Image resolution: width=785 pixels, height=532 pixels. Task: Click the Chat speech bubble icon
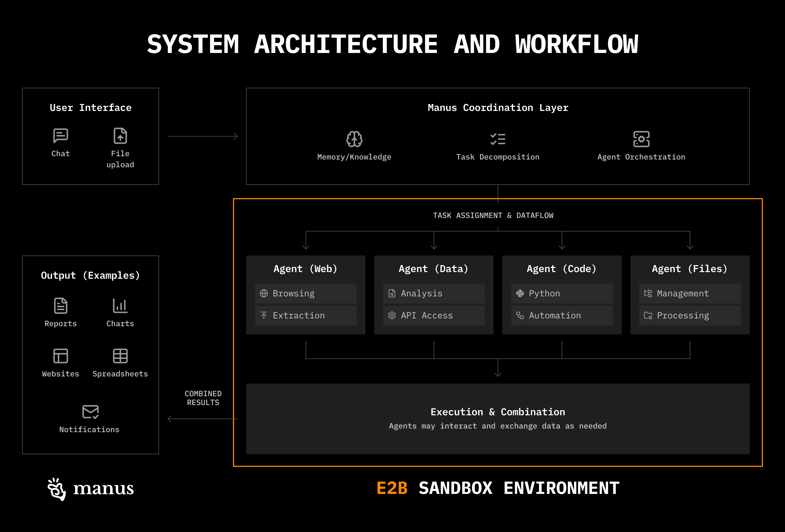(60, 136)
